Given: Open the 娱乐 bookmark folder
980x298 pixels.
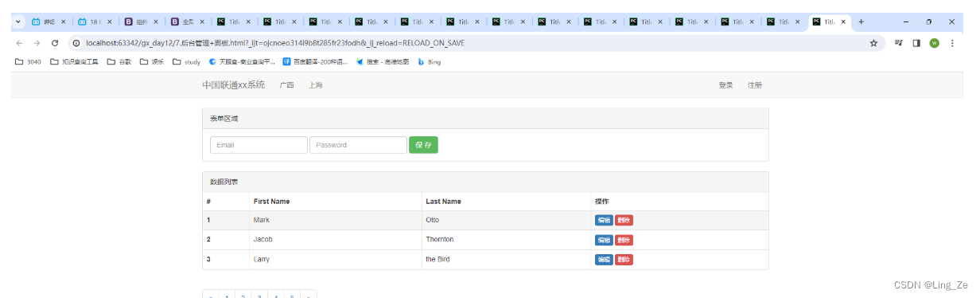Looking at the screenshot, I should point(152,61).
